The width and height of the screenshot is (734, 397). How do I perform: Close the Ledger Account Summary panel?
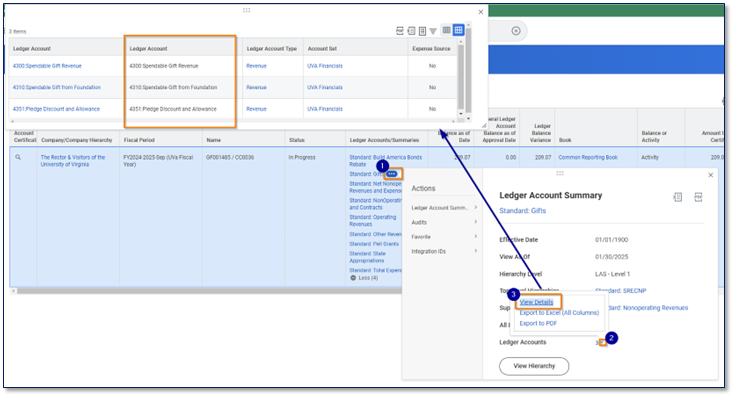(711, 175)
